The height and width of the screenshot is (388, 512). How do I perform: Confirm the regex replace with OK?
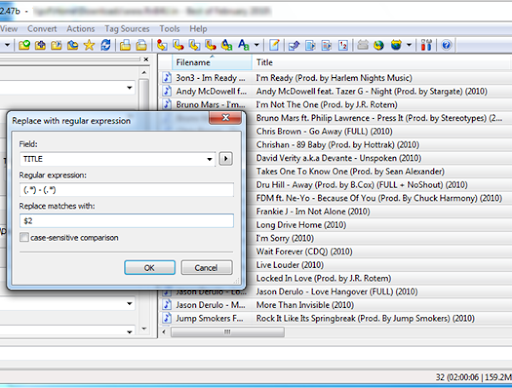(x=150, y=268)
